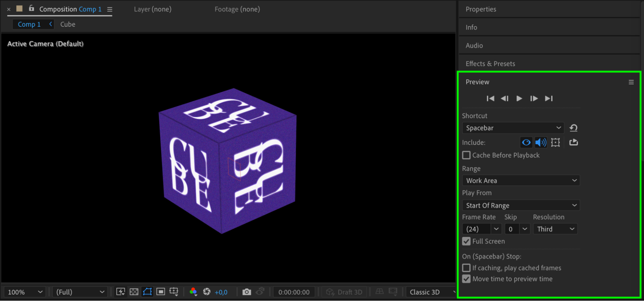644x301 pixels.
Task: Click the Preview panel title
Action: tap(477, 82)
